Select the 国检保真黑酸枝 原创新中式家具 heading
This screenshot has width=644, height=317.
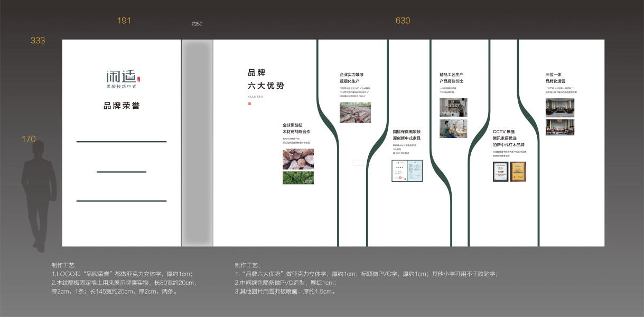(x=407, y=135)
